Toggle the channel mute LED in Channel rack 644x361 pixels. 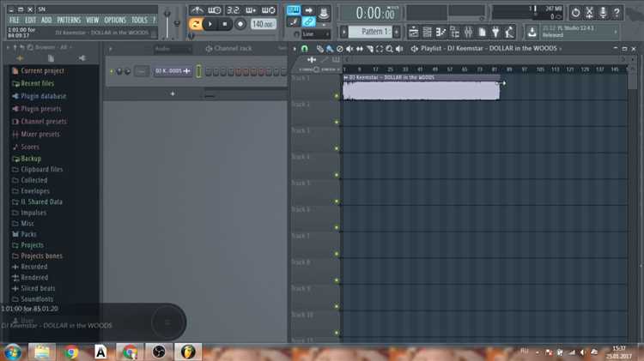pos(112,71)
